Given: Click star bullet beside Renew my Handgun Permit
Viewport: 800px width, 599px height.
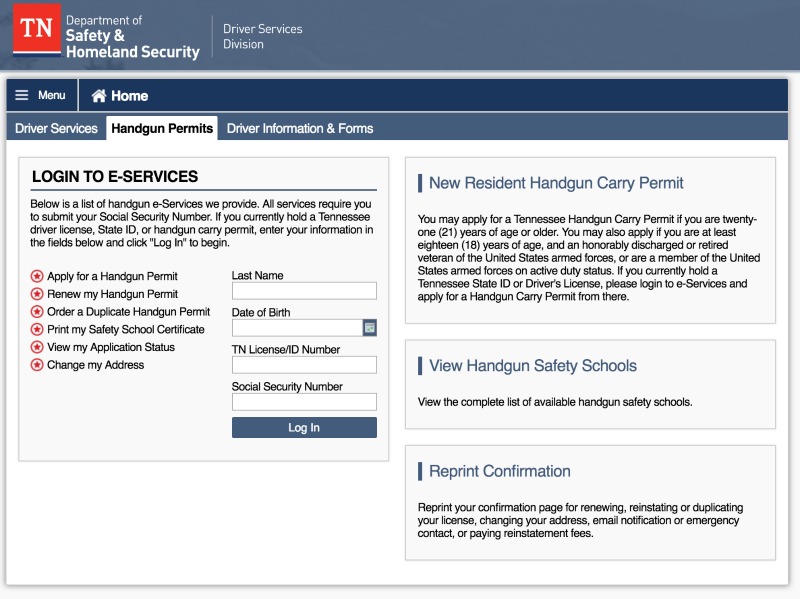Looking at the screenshot, I should pos(37,294).
